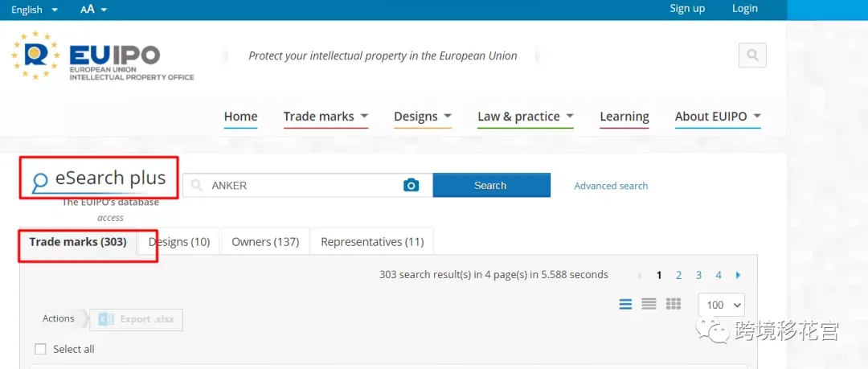The image size is (868, 369).
Task: Open the Home menu item
Action: [241, 117]
